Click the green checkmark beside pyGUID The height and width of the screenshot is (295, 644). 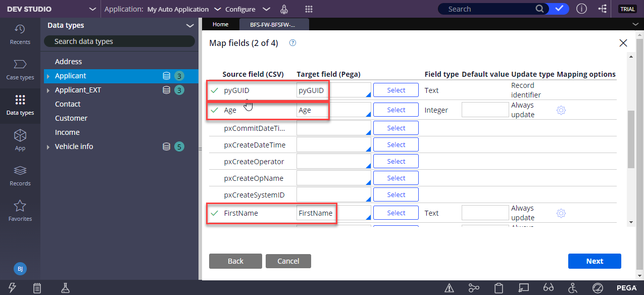tap(214, 90)
